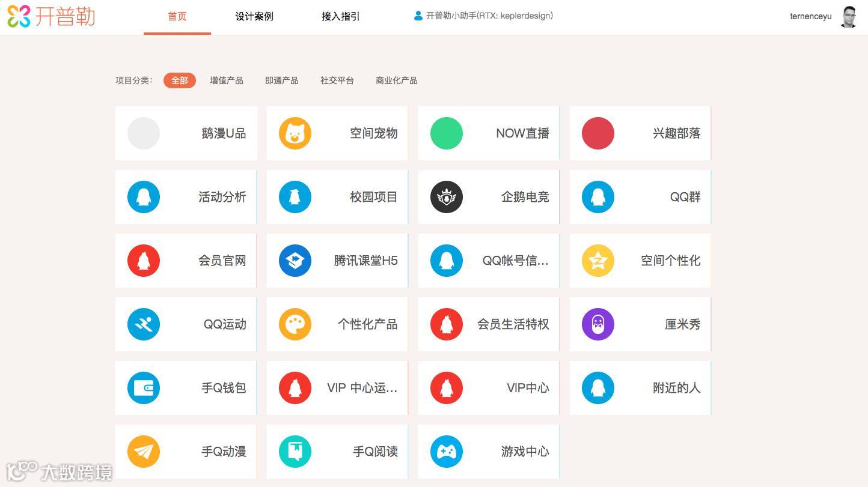868x487 pixels.
Task: Select the 全部 category filter
Action: (180, 80)
